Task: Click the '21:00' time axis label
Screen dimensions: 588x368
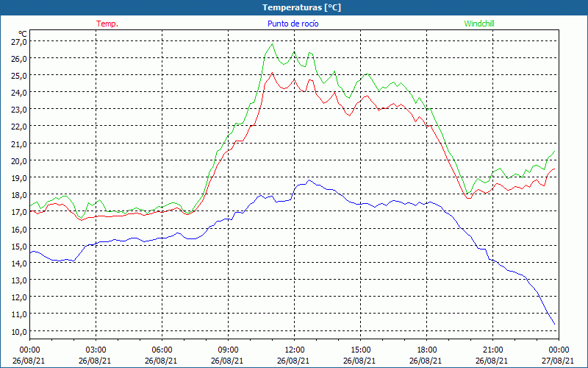Action: click(x=492, y=350)
